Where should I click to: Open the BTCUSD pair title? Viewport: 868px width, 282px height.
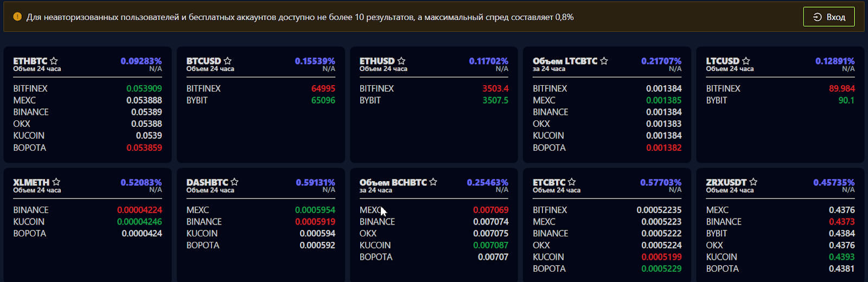coord(203,61)
